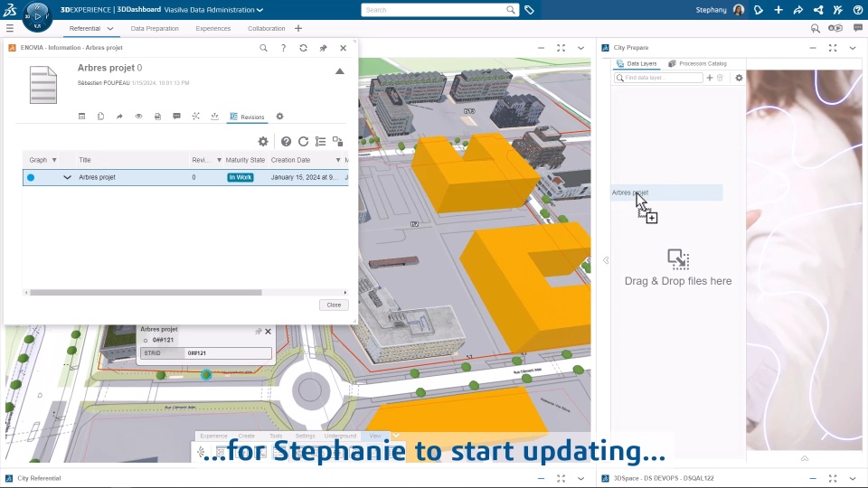868x488 pixels.
Task: Close the Arbres projet map tooltip
Action: click(x=269, y=332)
